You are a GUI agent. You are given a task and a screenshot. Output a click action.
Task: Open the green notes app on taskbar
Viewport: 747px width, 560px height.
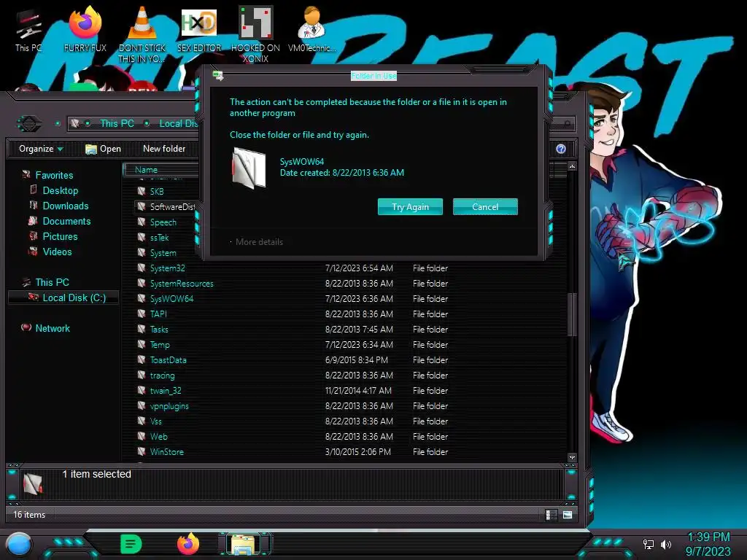[131, 544]
